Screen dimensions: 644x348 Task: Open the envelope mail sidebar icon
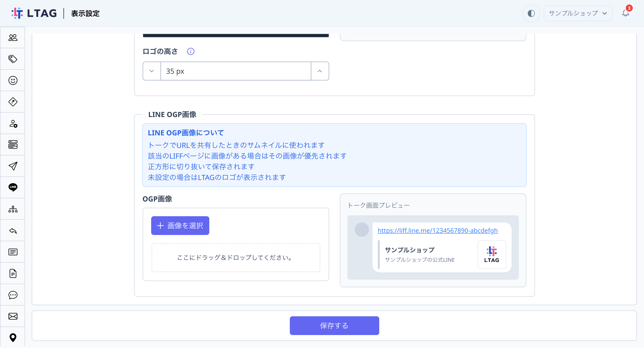click(13, 316)
